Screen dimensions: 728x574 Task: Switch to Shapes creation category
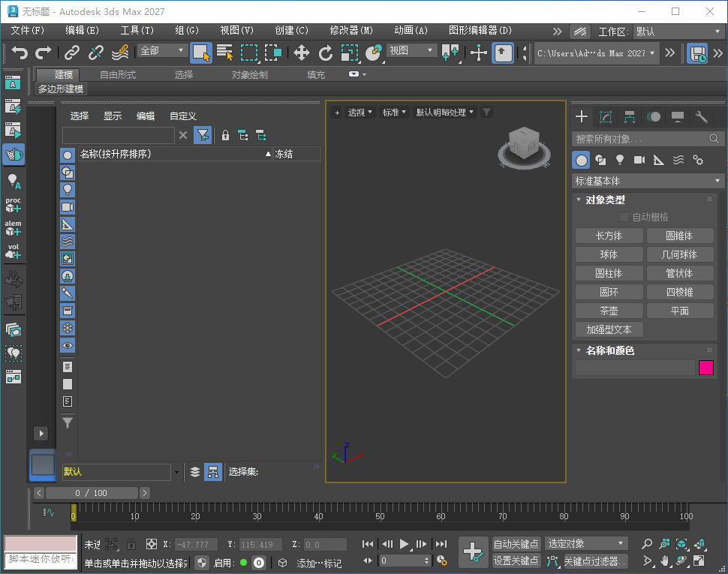click(600, 161)
